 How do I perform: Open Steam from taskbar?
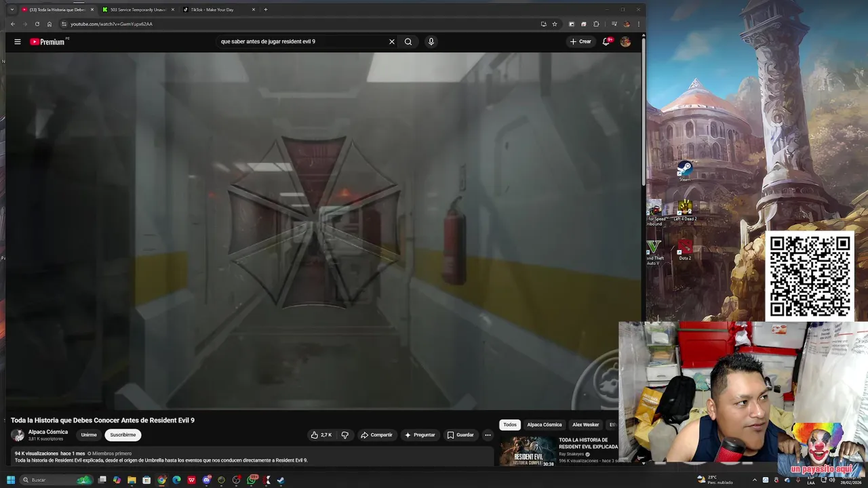coord(281,480)
